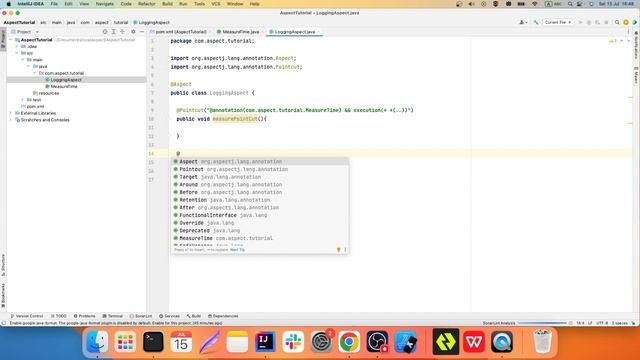Launch IntelliJ IDEA from the Dock
The width and height of the screenshot is (640, 360).
click(265, 342)
